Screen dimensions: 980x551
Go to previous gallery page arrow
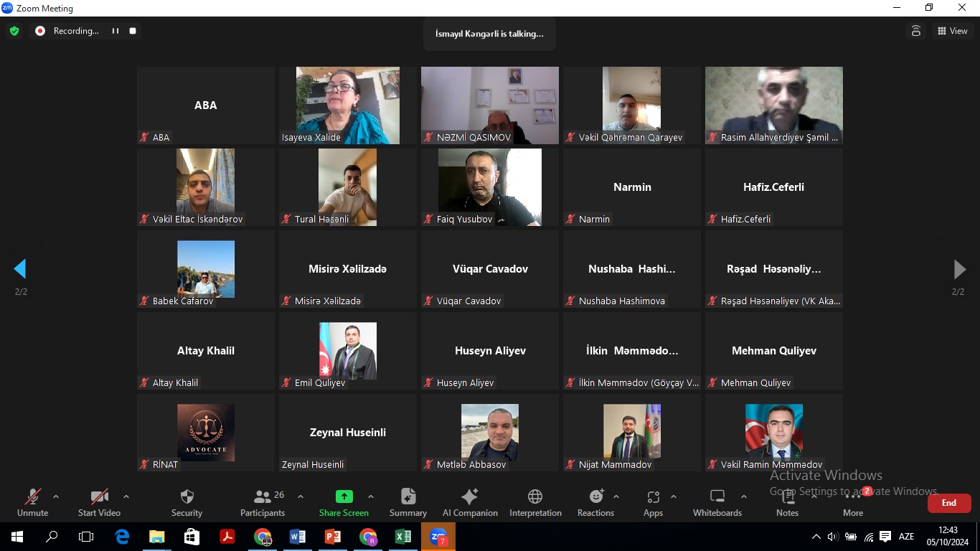(20, 269)
